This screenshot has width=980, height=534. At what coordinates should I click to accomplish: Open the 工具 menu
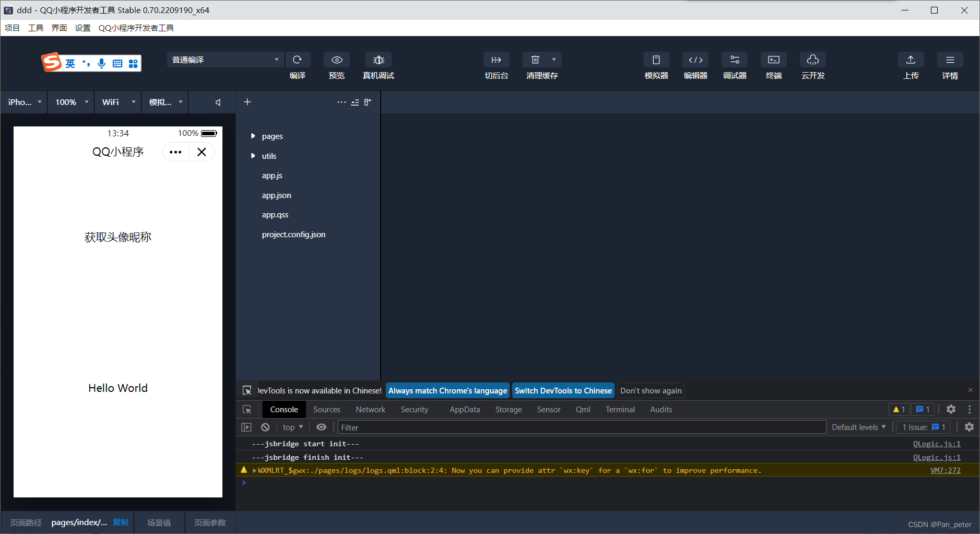[36, 28]
